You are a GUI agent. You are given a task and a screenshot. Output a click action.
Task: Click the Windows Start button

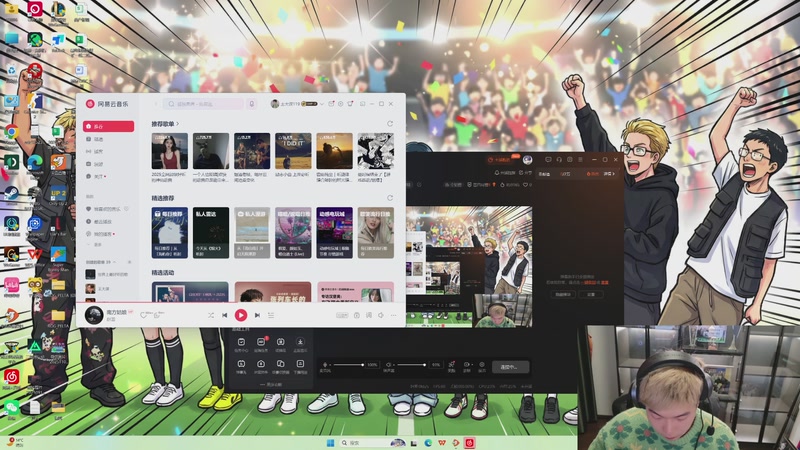[330, 442]
